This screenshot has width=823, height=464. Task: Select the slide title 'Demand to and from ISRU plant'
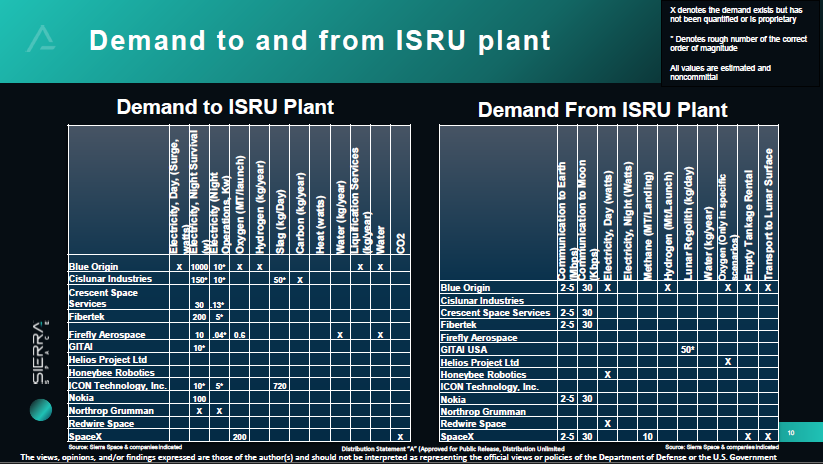tap(320, 40)
